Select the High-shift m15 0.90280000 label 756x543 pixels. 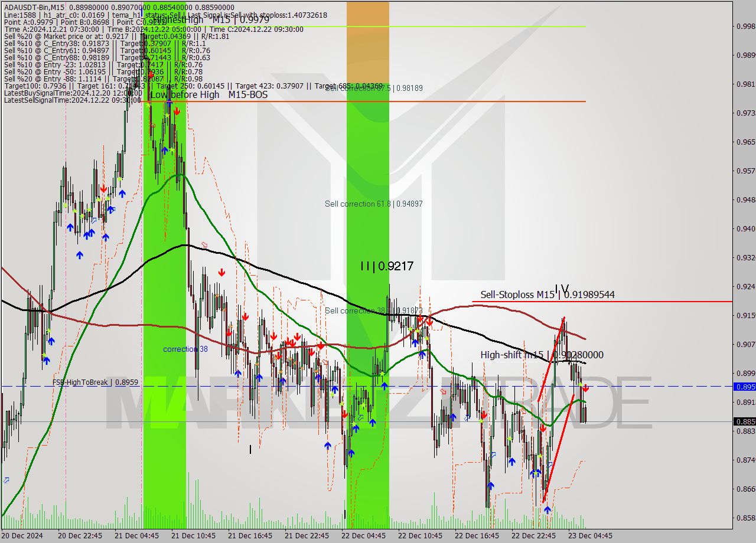pos(542,355)
